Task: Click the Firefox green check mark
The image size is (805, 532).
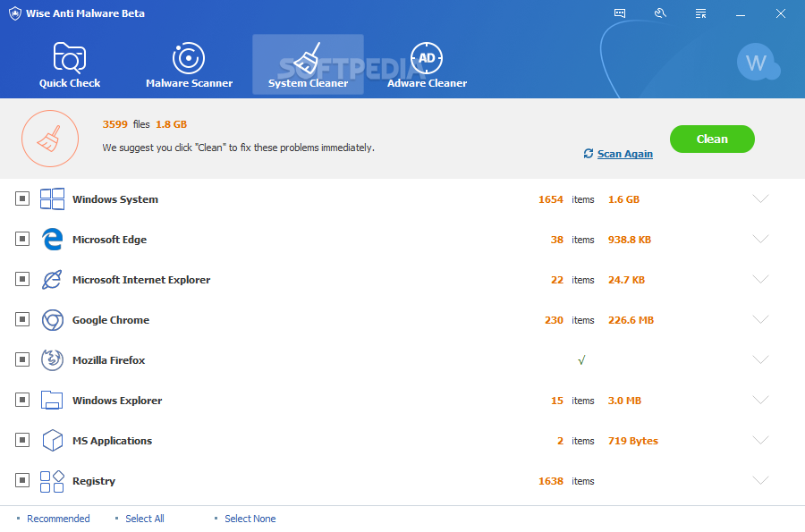Action: coord(581,360)
